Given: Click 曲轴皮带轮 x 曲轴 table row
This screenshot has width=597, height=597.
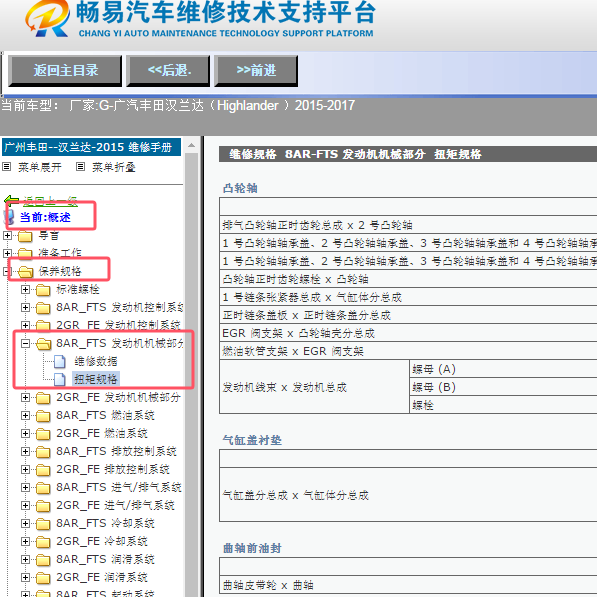Looking at the screenshot, I should [408, 585].
